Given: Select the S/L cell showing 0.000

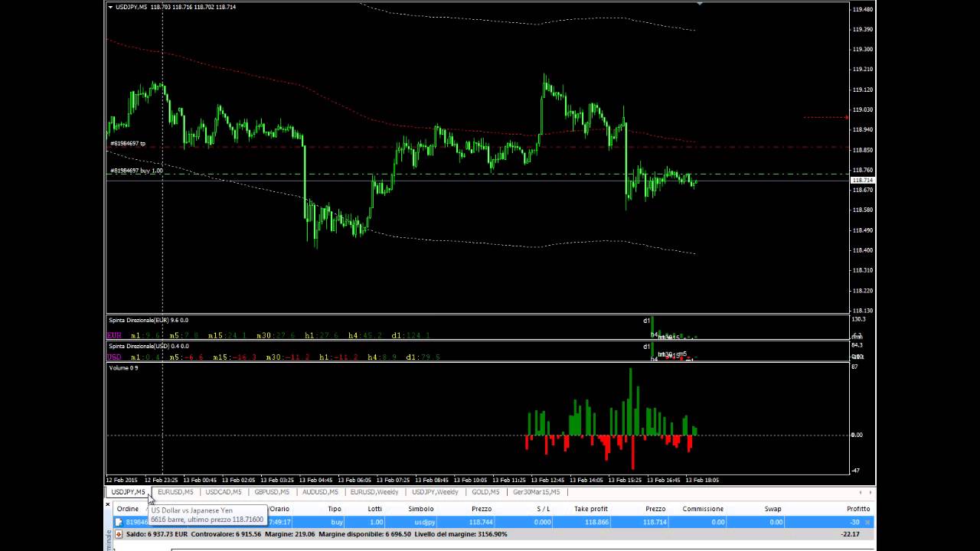Looking at the screenshot, I should tap(542, 522).
